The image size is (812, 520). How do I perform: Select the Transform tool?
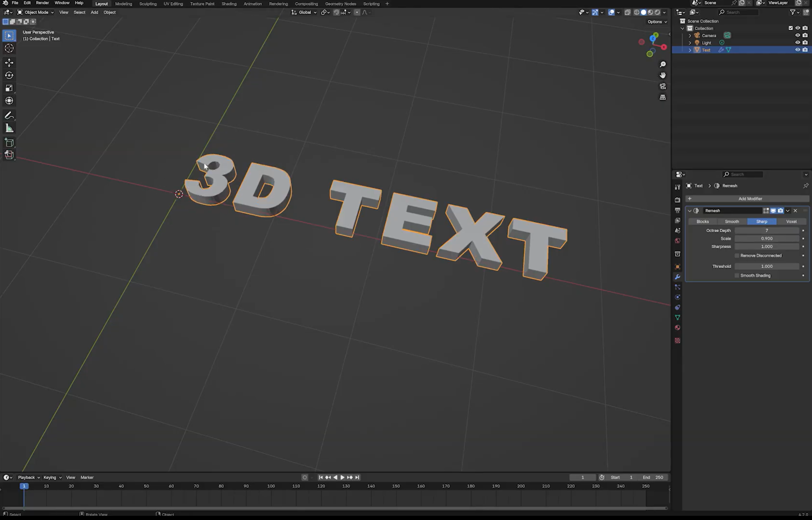[x=9, y=101]
